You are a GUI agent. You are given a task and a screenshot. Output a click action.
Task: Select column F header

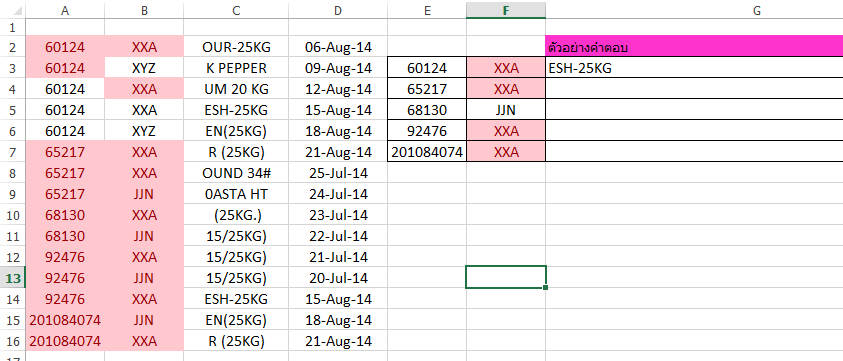point(506,10)
